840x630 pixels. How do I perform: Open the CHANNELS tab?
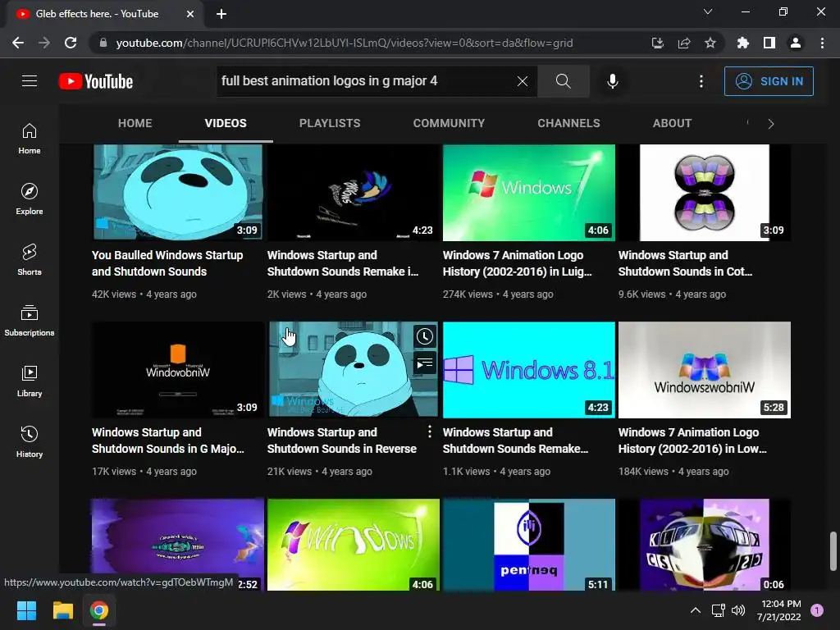coord(569,123)
